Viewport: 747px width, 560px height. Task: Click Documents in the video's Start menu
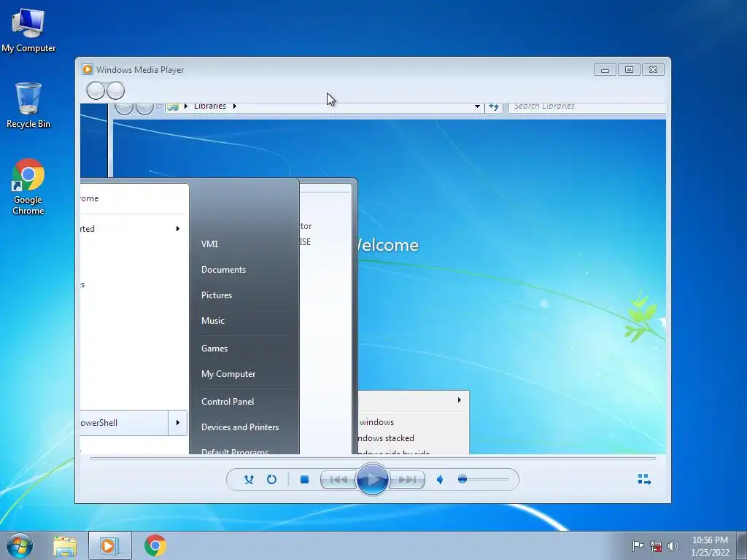coord(223,270)
